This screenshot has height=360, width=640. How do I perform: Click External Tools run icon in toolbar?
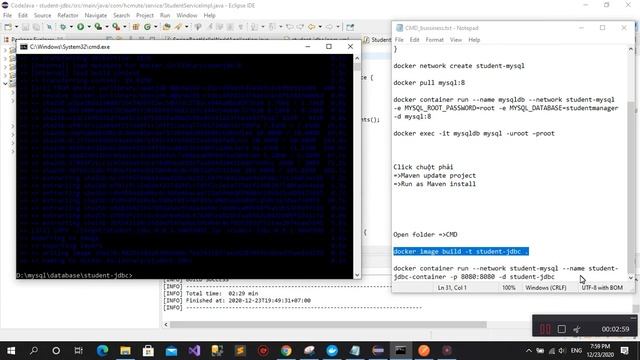pos(116,27)
